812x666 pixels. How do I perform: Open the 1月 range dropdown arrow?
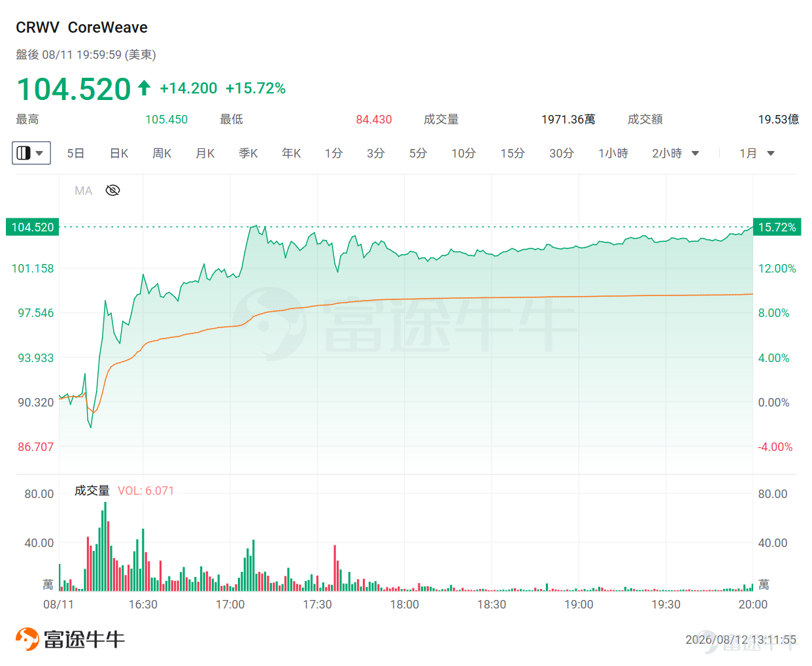click(x=771, y=154)
